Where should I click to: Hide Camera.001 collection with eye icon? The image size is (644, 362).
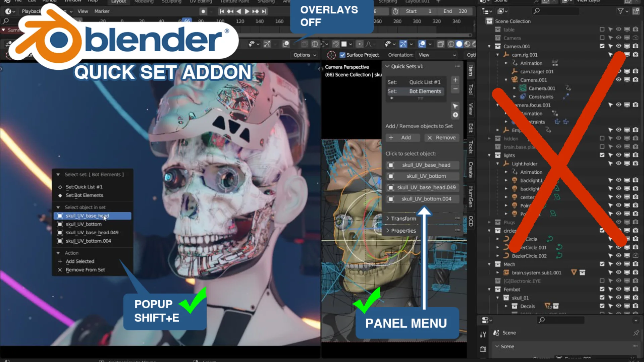point(619,46)
